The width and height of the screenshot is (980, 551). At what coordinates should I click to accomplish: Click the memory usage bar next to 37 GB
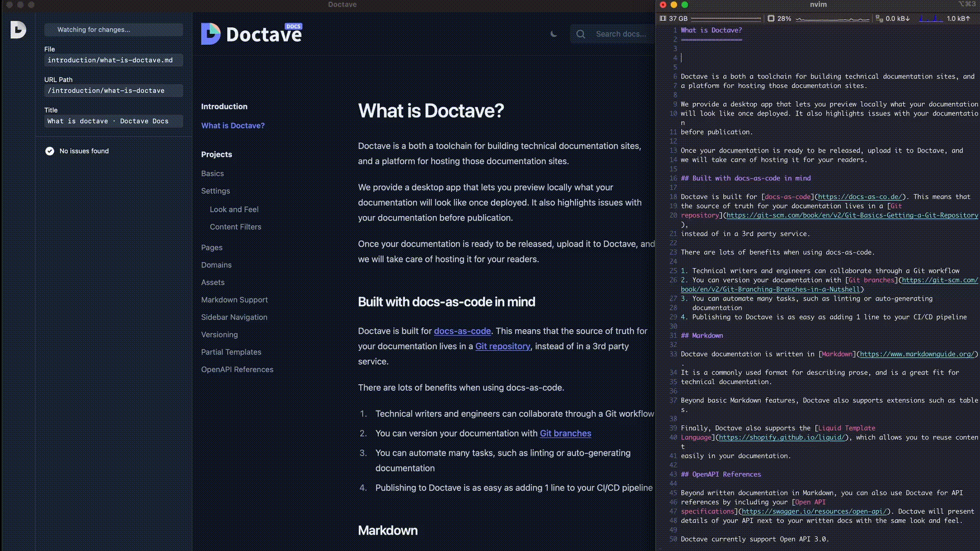(x=725, y=18)
